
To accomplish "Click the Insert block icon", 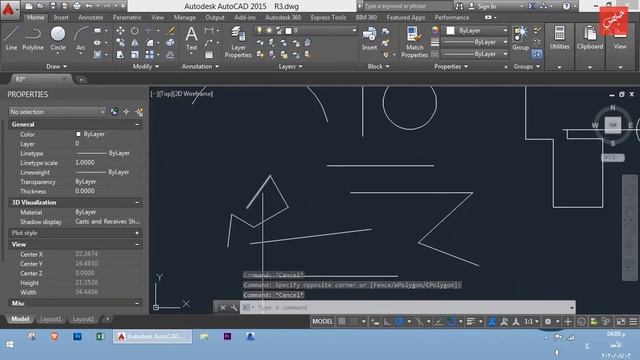I will [369, 38].
